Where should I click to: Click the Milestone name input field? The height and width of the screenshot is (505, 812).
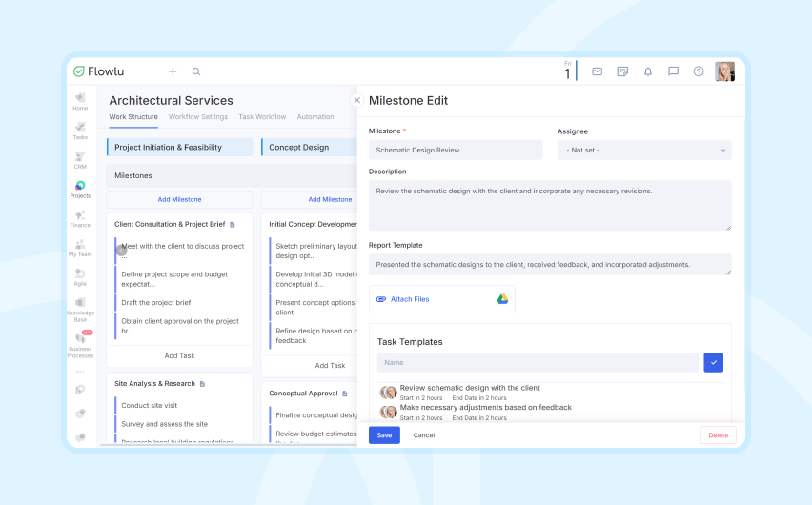pyautogui.click(x=456, y=150)
